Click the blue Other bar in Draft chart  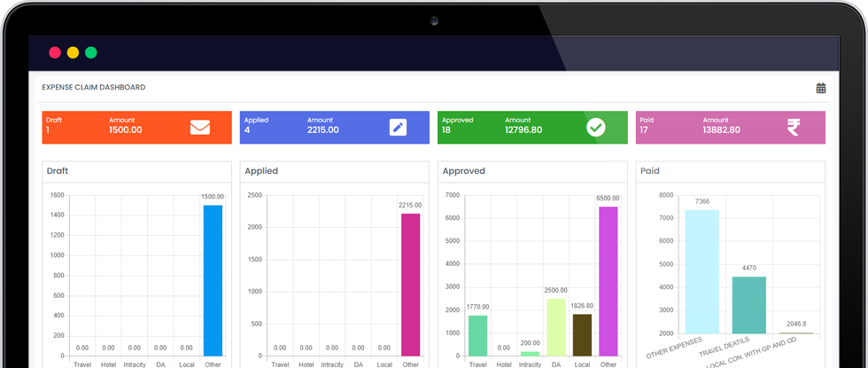pyautogui.click(x=213, y=279)
